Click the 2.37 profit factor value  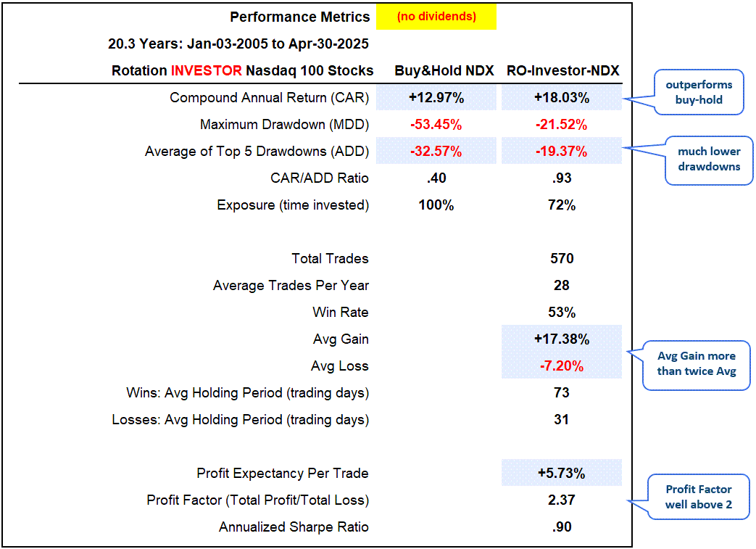pos(562,500)
